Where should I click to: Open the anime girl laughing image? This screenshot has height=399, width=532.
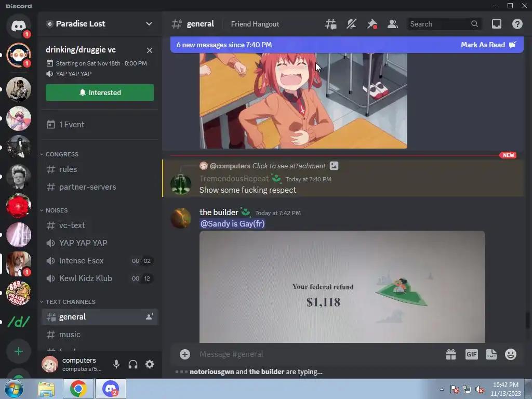coord(303,101)
